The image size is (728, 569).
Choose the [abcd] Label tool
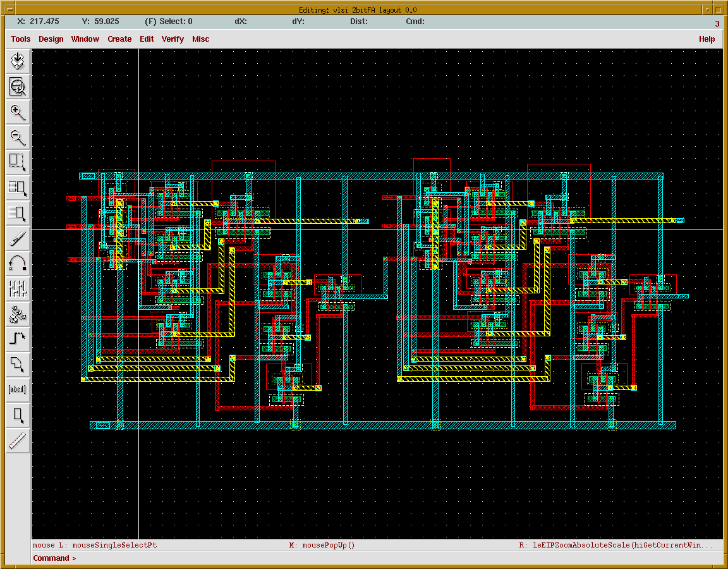tap(18, 389)
